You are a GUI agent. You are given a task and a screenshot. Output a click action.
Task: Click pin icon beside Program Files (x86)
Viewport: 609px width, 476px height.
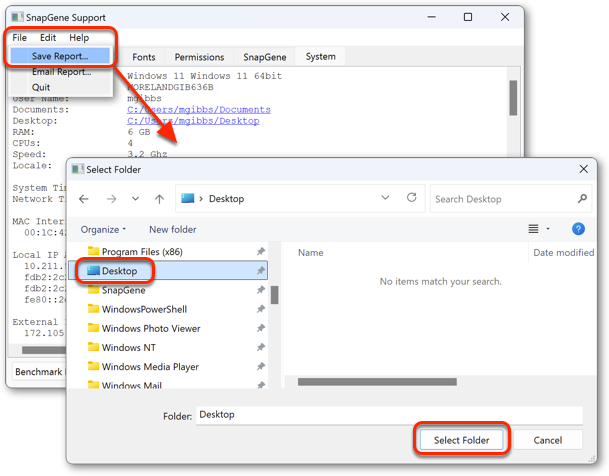point(261,252)
